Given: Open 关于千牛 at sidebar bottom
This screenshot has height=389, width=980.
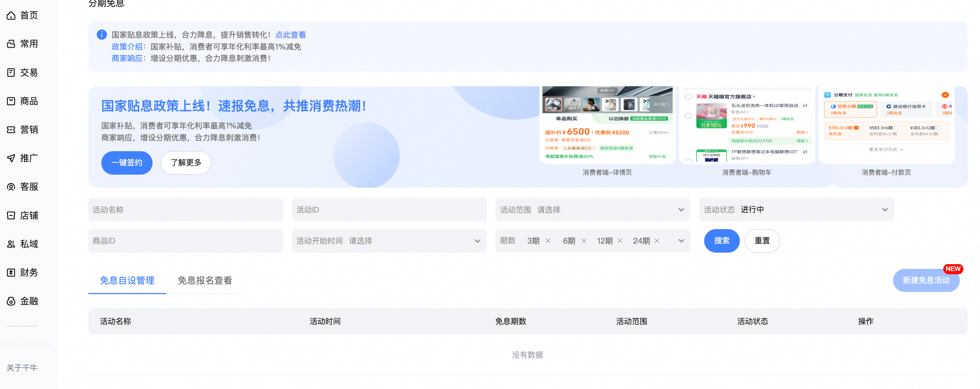Looking at the screenshot, I should pyautogui.click(x=22, y=368).
